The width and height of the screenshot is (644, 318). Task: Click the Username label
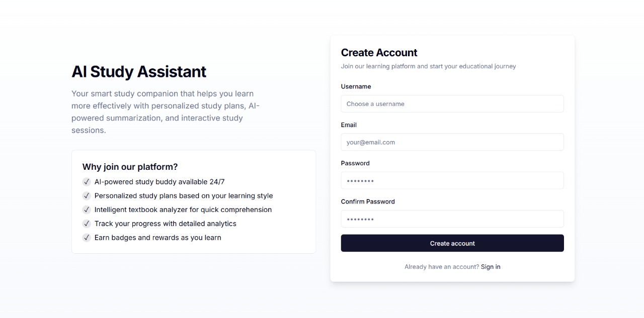pyautogui.click(x=356, y=86)
